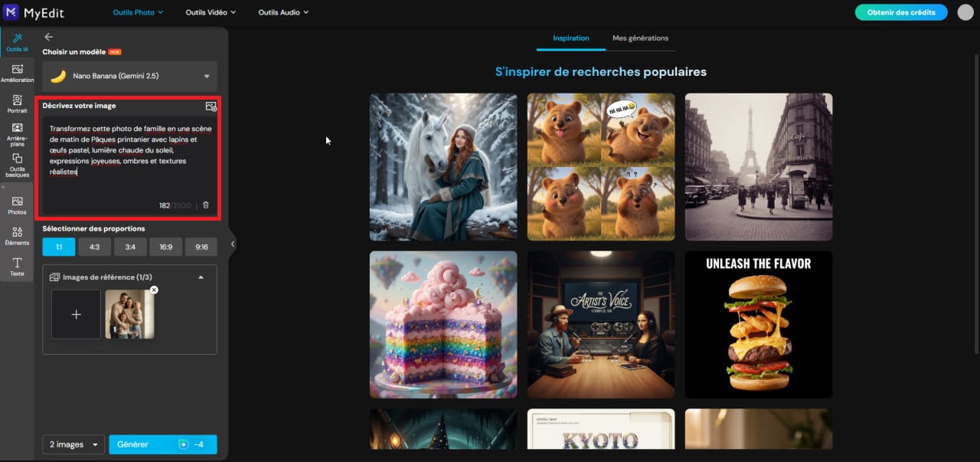Click the Sélectionner des proportions heading
The height and width of the screenshot is (462, 980).
click(93, 228)
